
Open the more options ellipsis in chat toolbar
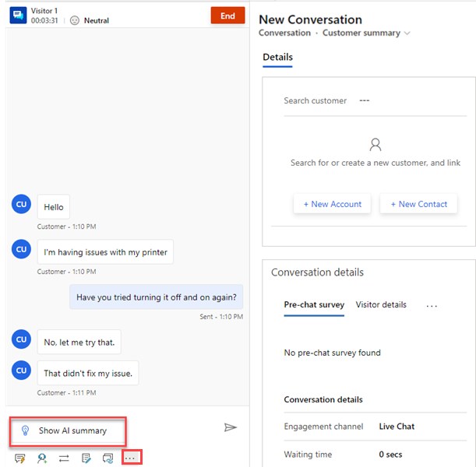[130, 458]
